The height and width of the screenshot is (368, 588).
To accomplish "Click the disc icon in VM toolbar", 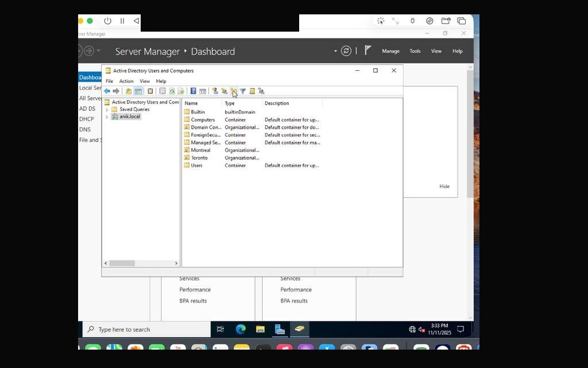I will pos(430,21).
